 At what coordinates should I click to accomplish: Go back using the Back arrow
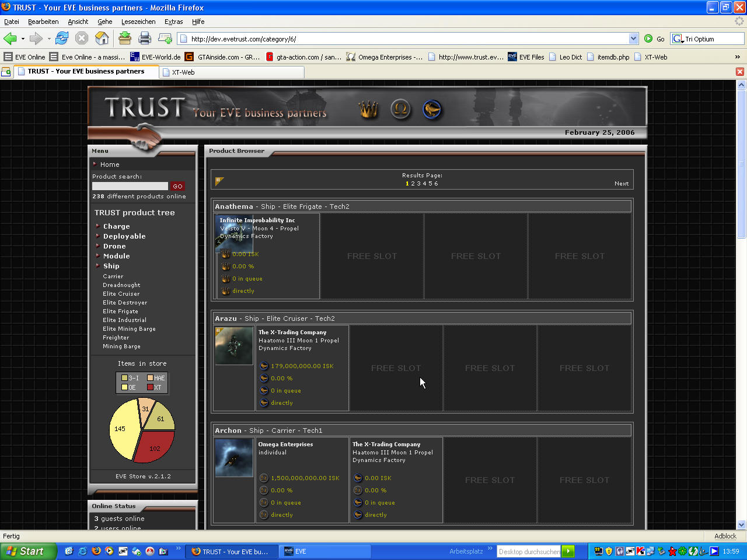[10, 38]
